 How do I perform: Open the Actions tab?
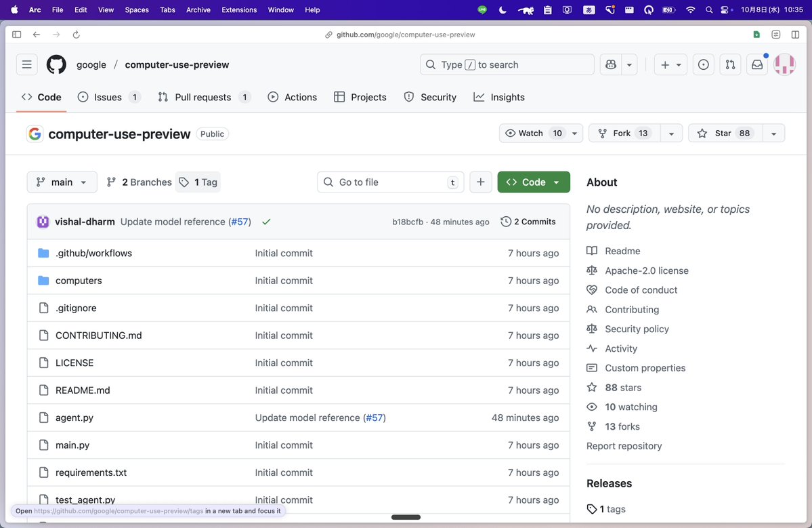tap(293, 98)
